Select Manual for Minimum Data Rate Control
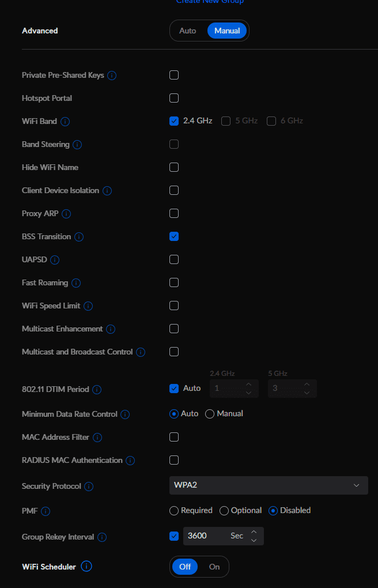 (224, 414)
